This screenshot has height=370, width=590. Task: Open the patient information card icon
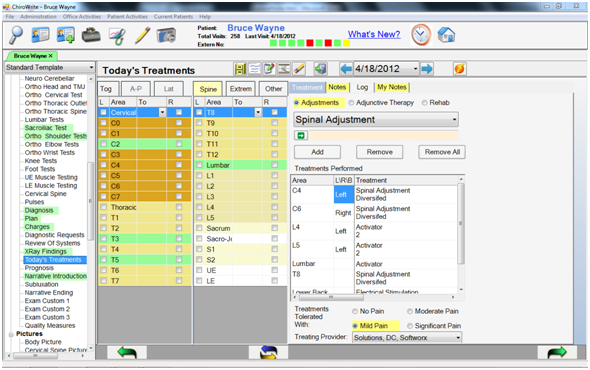(40, 35)
